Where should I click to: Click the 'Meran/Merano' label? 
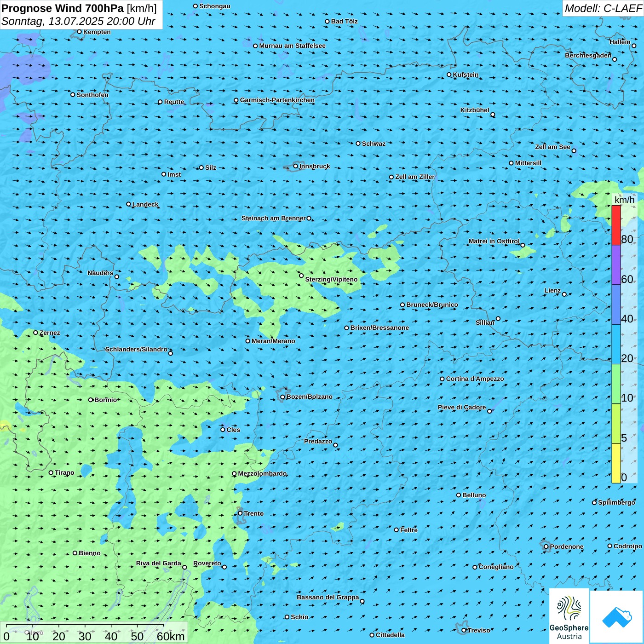tap(273, 341)
